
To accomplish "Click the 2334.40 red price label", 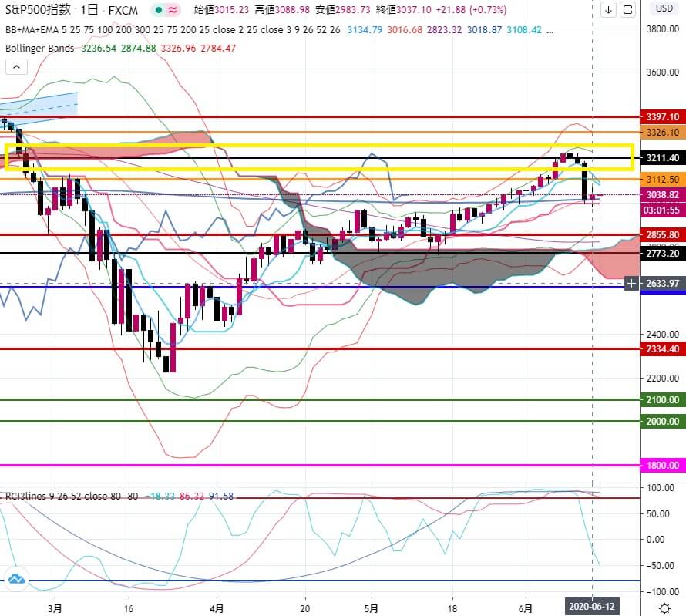I will pos(663,349).
